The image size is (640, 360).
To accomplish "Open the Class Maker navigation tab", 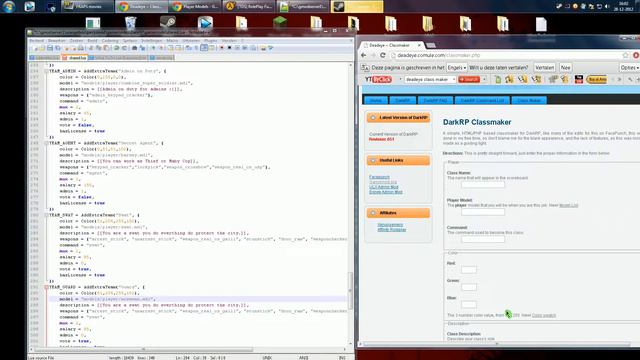I will point(529,100).
